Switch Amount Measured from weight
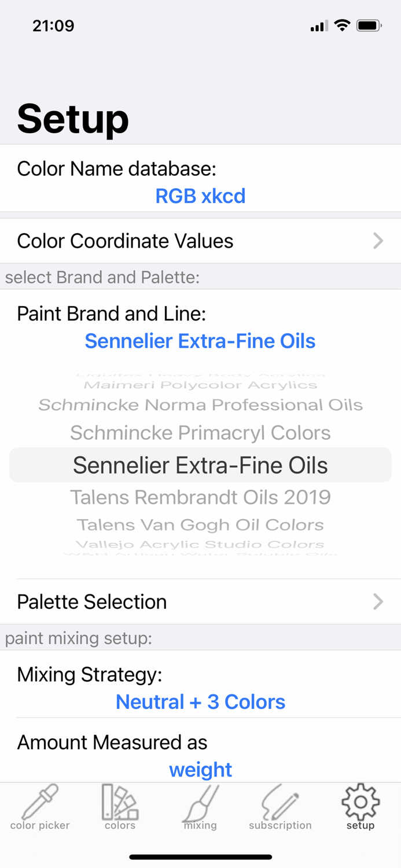Image resolution: width=401 pixels, height=868 pixels. coord(200,770)
